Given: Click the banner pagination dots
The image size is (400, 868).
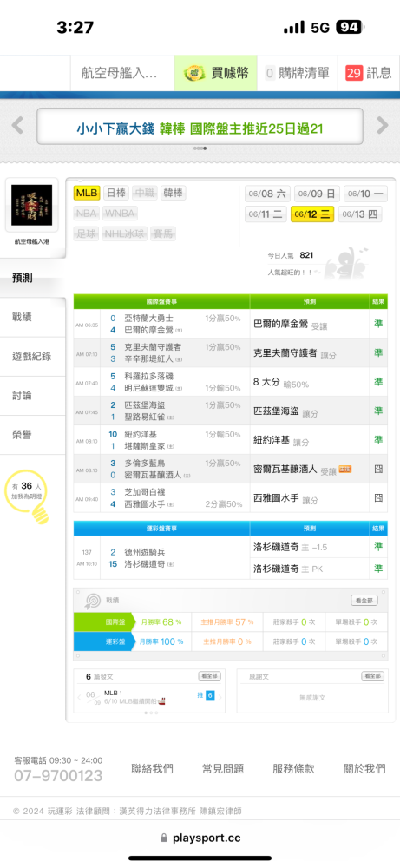Looking at the screenshot, I should coord(200,148).
